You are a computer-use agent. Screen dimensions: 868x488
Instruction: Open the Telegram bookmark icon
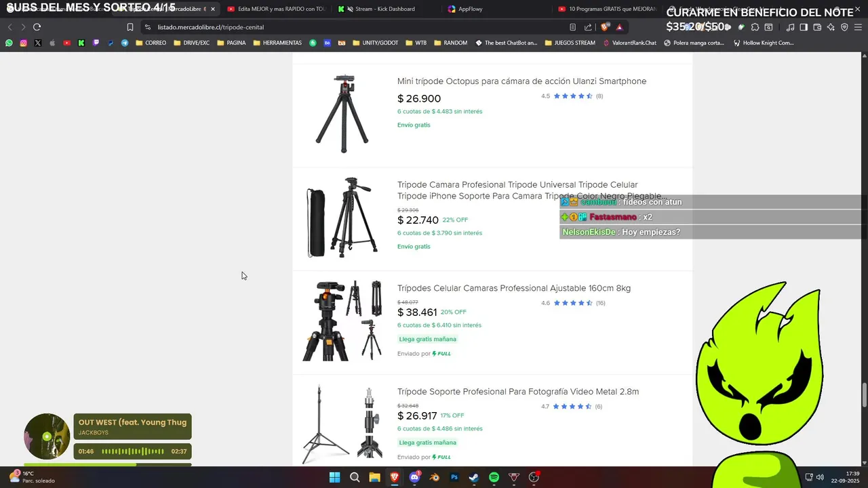[125, 43]
